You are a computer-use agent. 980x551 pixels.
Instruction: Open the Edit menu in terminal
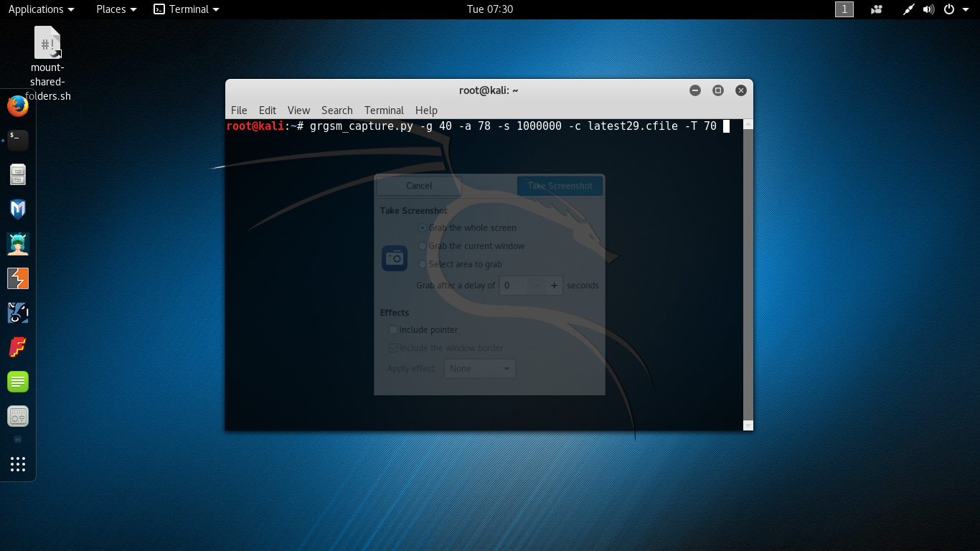267,110
